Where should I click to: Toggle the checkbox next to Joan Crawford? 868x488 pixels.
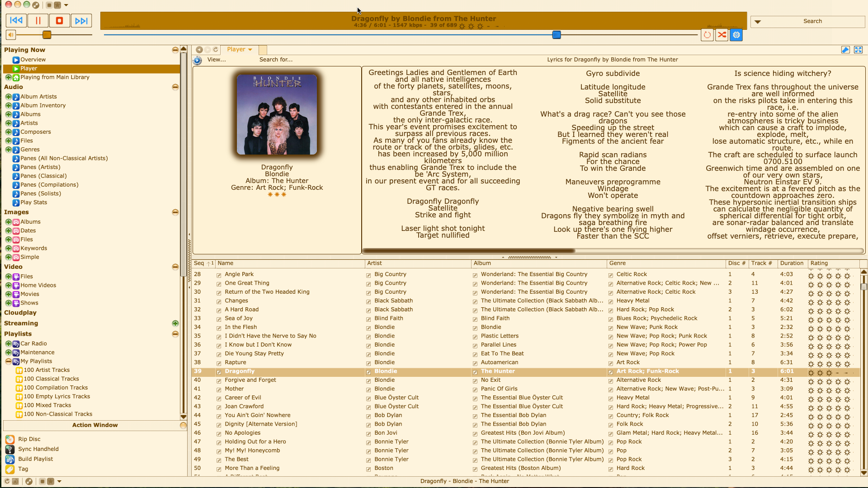pos(219,407)
